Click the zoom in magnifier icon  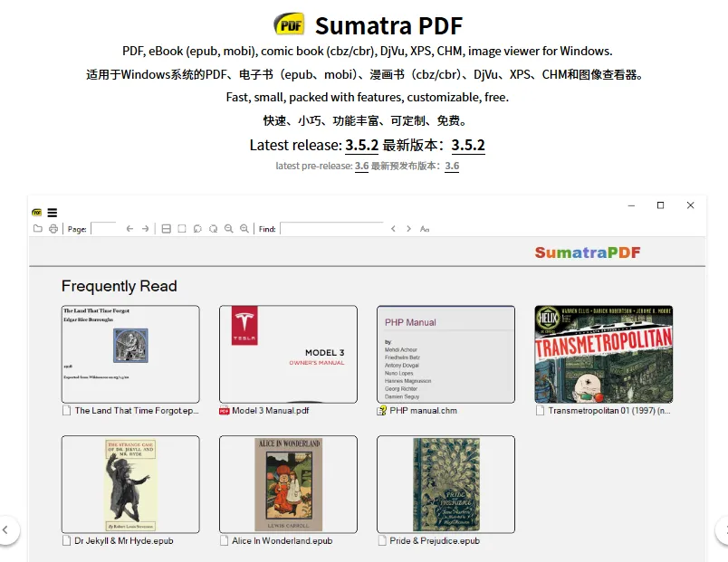244,228
